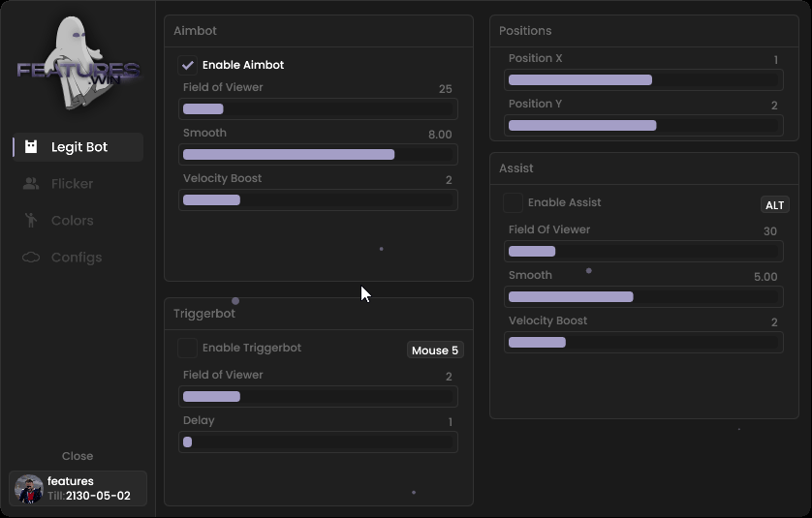Tick the Enable Triggerbot checkbox

pyautogui.click(x=187, y=348)
